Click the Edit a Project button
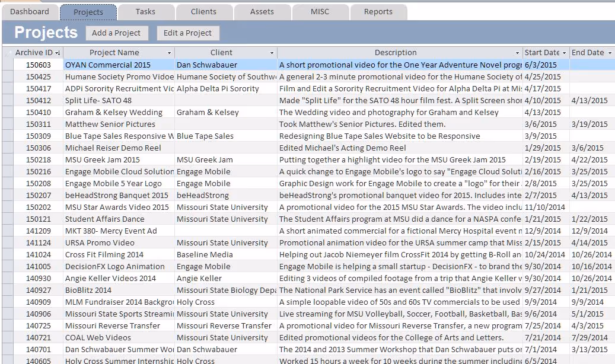The width and height of the screenshot is (615, 364). tap(188, 33)
